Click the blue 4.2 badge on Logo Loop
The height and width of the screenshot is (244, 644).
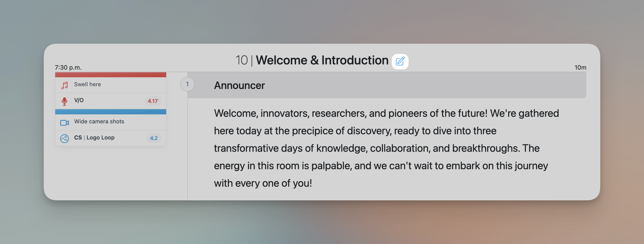coord(154,138)
